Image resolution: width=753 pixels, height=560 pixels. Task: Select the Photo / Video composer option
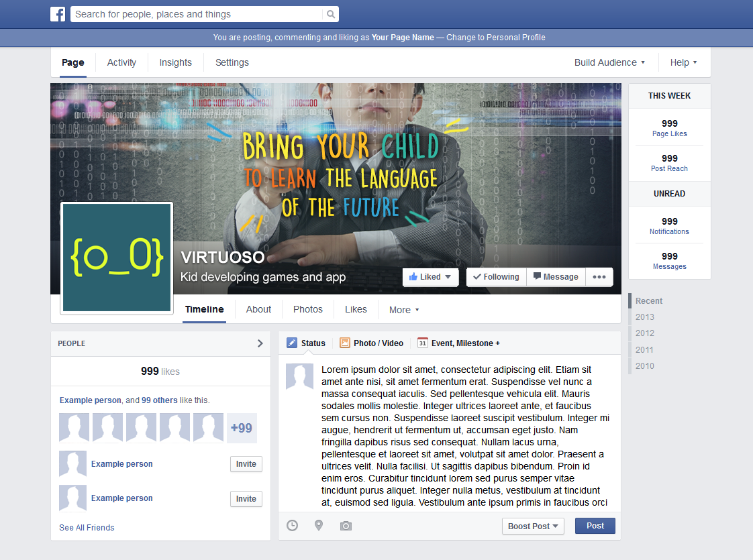[372, 343]
